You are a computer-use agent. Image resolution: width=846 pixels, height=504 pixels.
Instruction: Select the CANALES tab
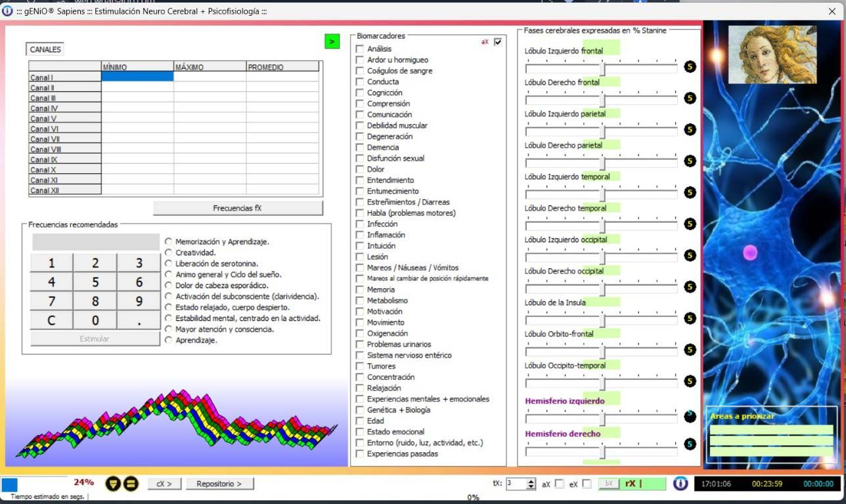45,49
